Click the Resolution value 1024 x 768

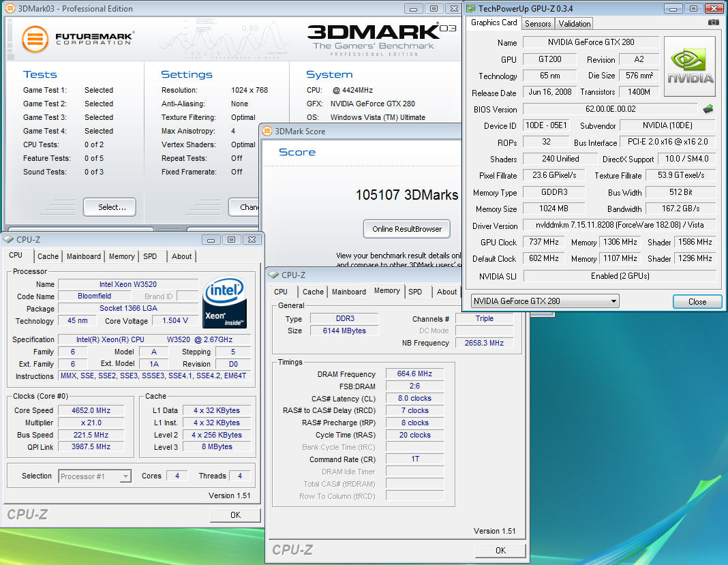(249, 90)
